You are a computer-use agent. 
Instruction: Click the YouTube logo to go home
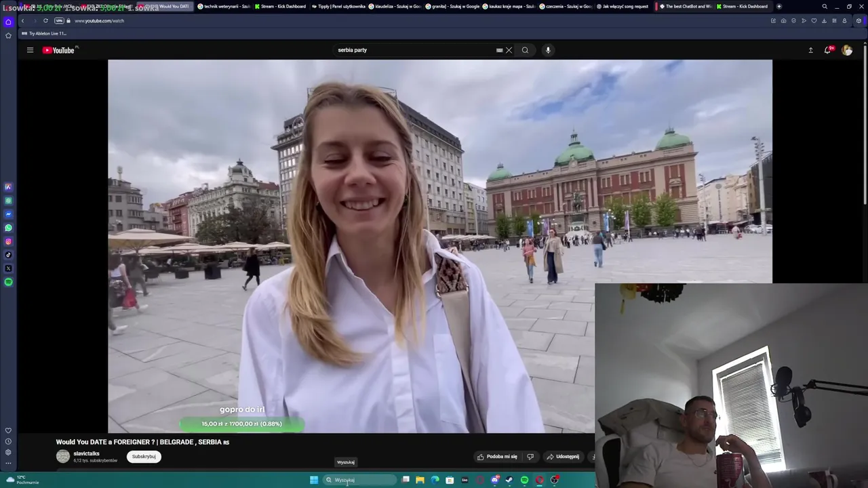pos(58,50)
